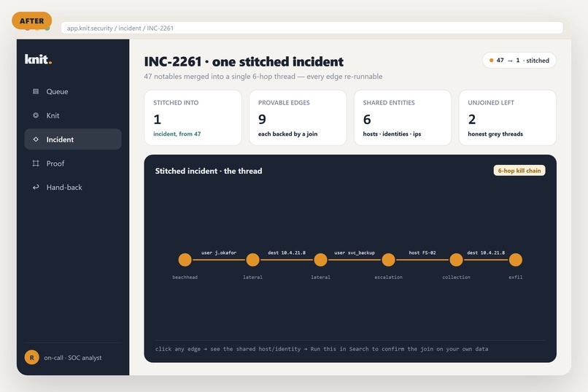Click the 'honest grey threads' text
The image size is (588, 392).
[495, 134]
